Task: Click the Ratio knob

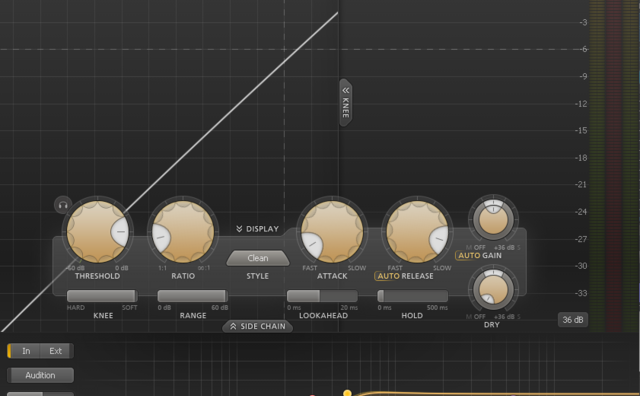Action: coord(183,231)
